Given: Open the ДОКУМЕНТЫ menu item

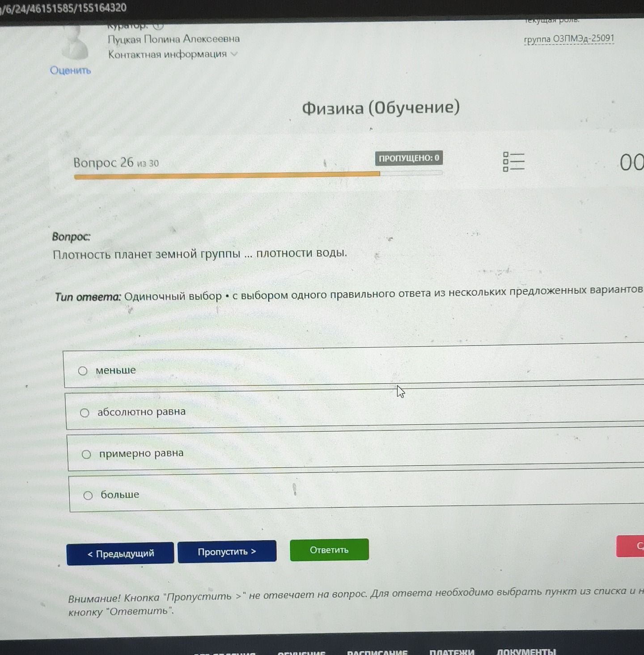Looking at the screenshot, I should [x=526, y=651].
